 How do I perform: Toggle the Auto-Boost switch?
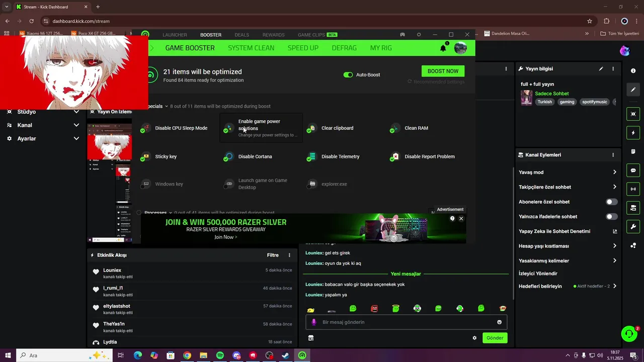348,75
